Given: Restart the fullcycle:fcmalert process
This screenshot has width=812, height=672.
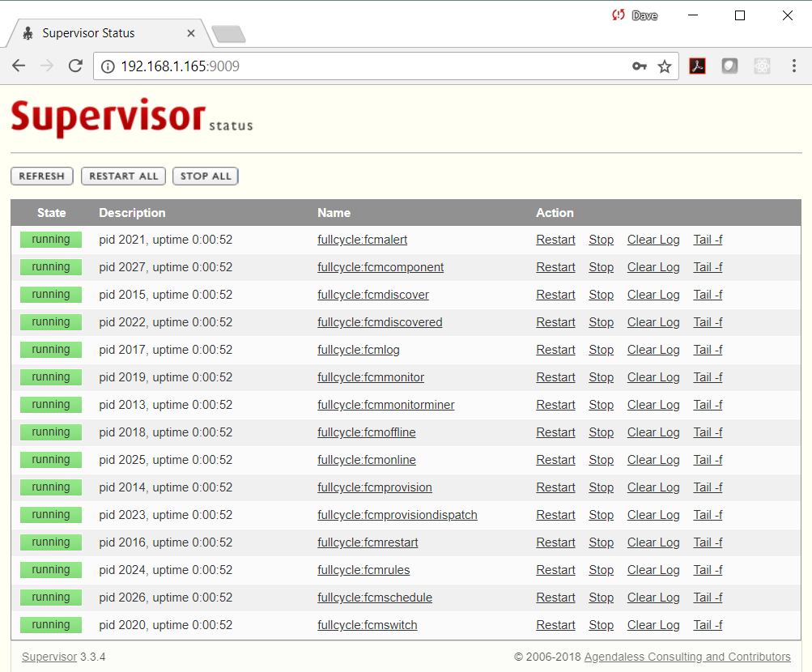Looking at the screenshot, I should [x=555, y=240].
